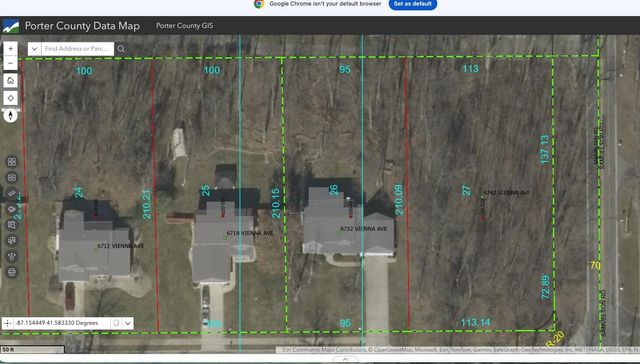Return map to default home extent

pos(11,81)
